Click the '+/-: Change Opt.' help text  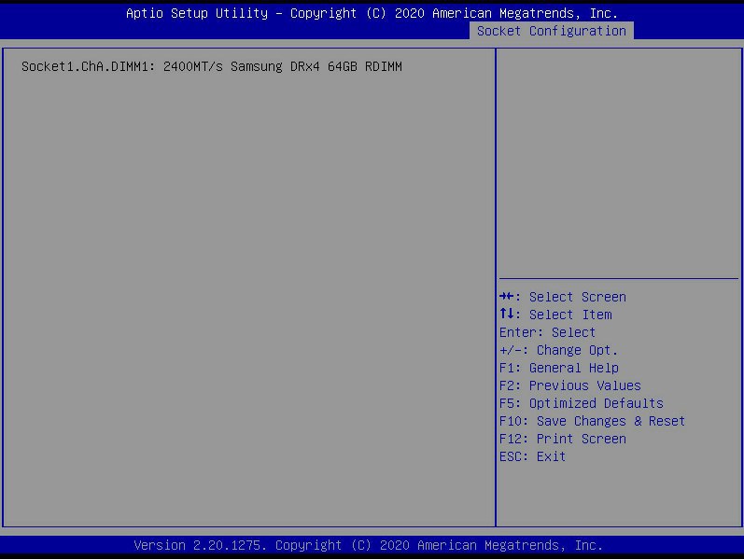point(558,350)
